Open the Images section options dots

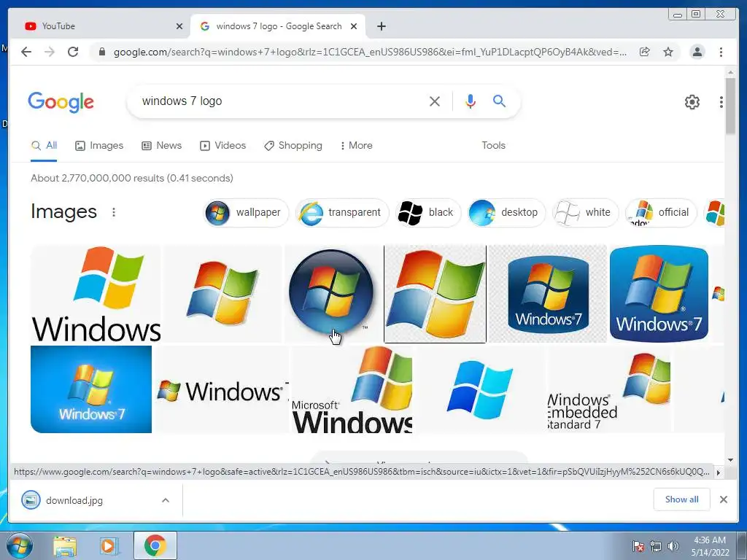113,212
